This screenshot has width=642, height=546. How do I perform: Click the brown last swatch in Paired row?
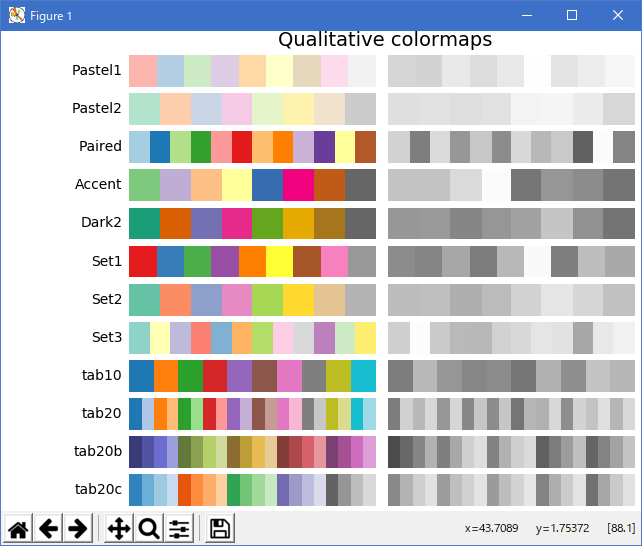point(366,147)
